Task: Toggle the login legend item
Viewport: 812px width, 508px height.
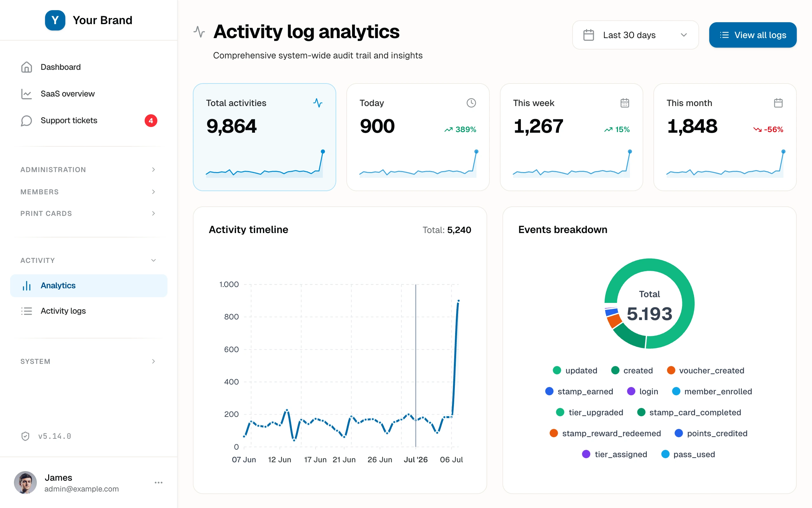Action: pos(643,391)
